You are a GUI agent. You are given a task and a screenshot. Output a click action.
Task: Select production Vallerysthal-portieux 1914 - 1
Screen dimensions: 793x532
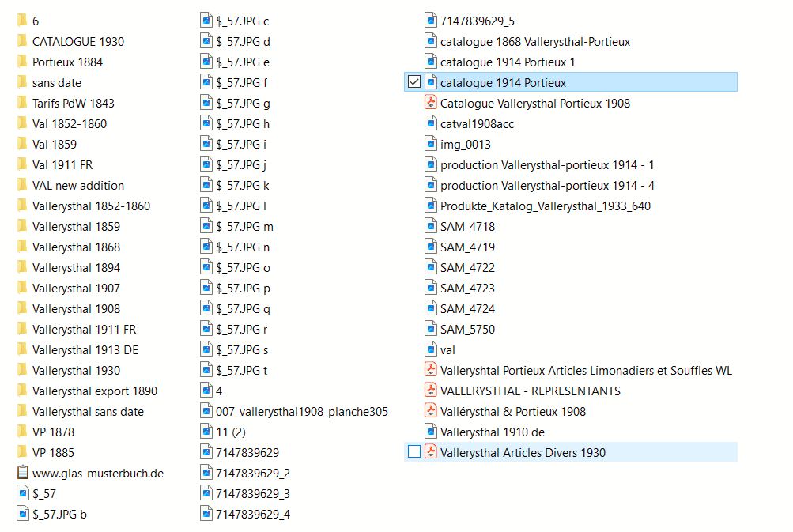pos(539,165)
